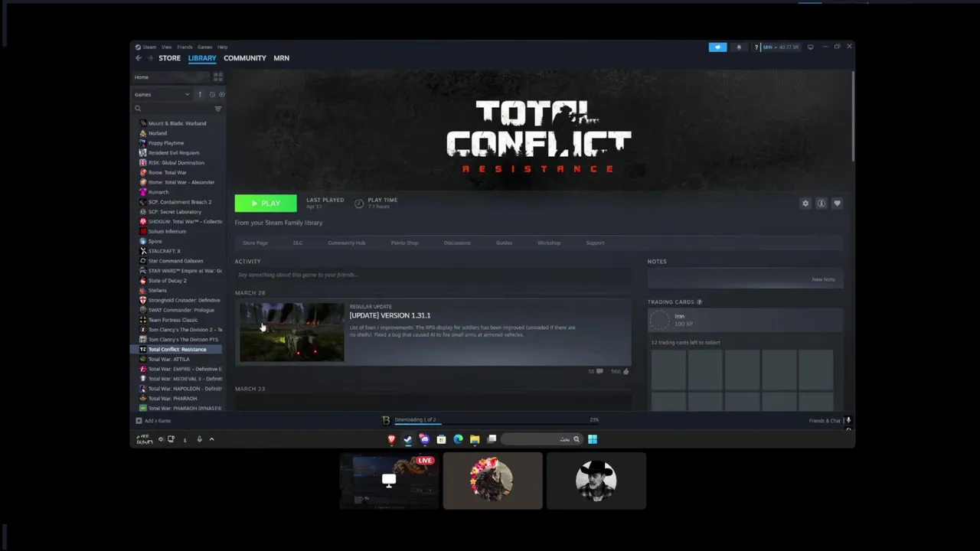Image resolution: width=980 pixels, height=551 pixels.
Task: Open MRN account dropdown at top right
Action: tap(780, 47)
